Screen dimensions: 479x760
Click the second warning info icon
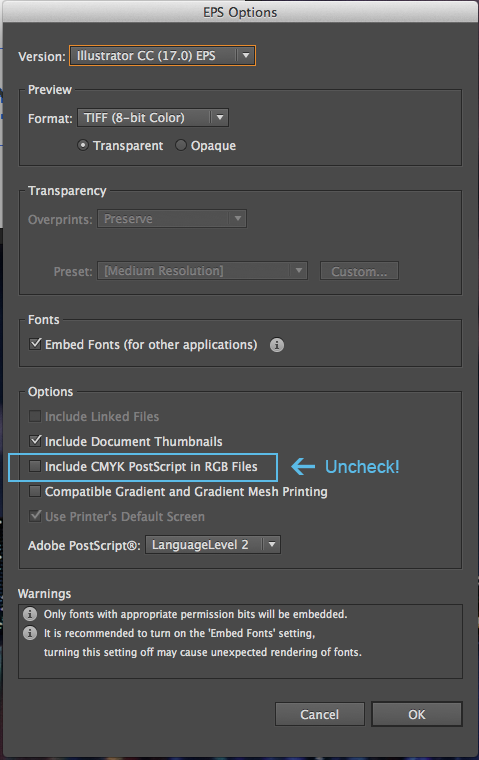pyautogui.click(x=30, y=633)
